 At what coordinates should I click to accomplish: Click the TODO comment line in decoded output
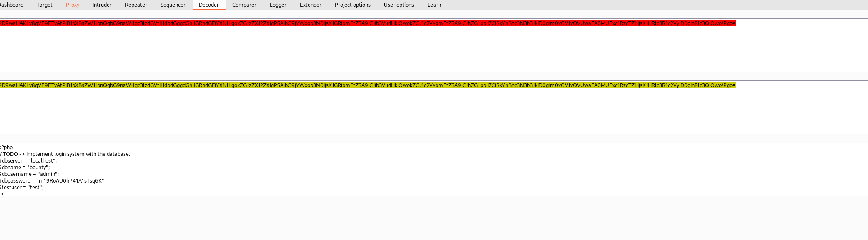pyautogui.click(x=66, y=154)
